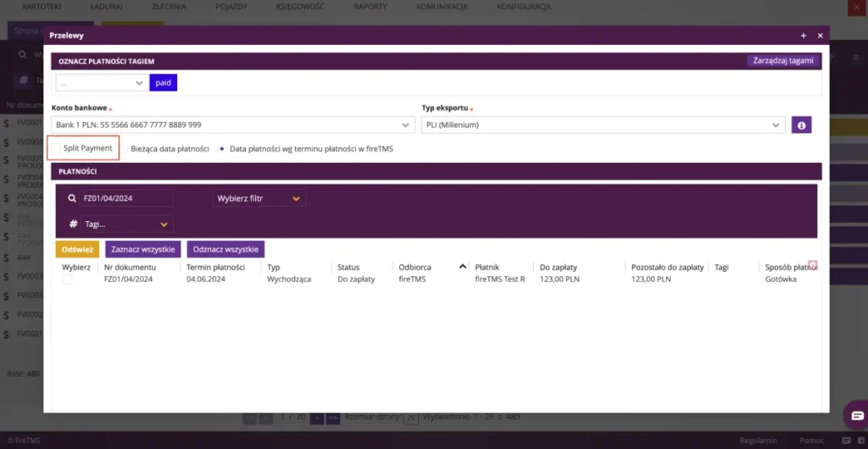The image size is (868, 449).
Task: Open the Regulamin link in footer
Action: [x=759, y=441]
